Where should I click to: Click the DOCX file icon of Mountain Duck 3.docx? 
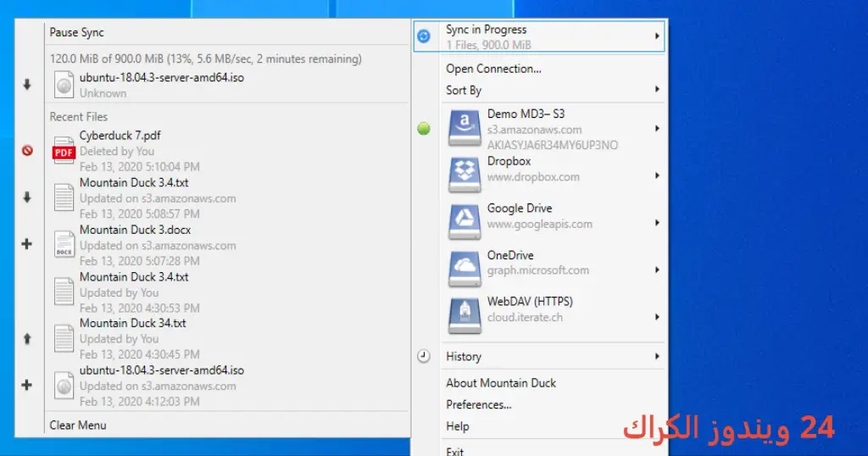pyautogui.click(x=64, y=245)
